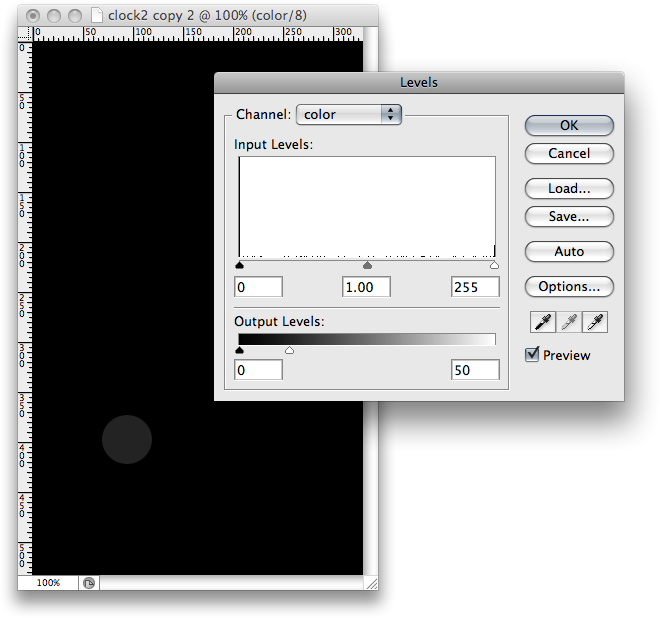Open the Channel dropdown menu
This screenshot has width=660, height=618.
tap(349, 115)
